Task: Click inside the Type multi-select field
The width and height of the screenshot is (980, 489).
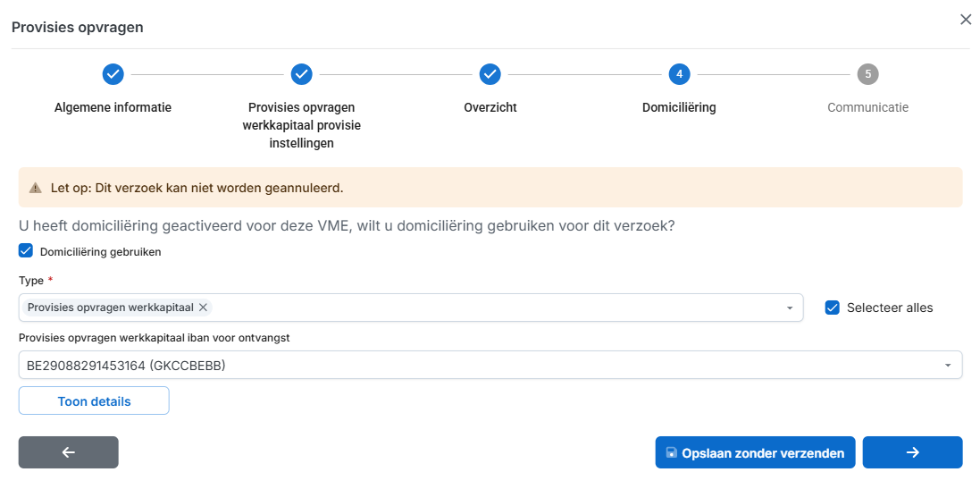Action: 491,308
